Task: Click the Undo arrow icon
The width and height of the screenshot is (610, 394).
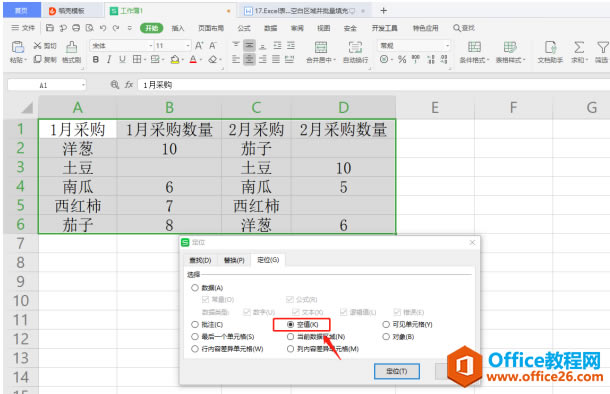Action: tap(103, 28)
